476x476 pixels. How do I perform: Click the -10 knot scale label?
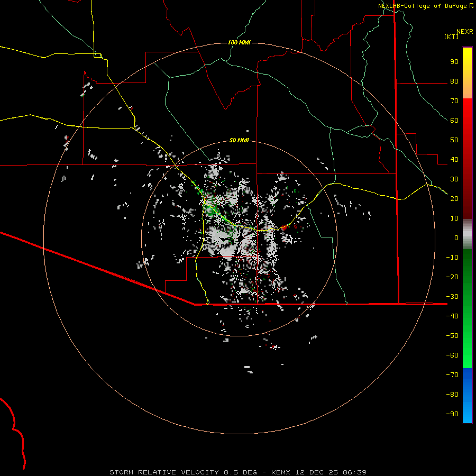point(452,258)
